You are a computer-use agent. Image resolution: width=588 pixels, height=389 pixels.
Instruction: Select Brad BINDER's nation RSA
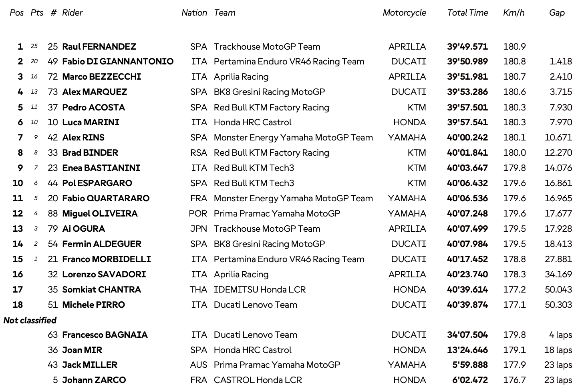199,152
